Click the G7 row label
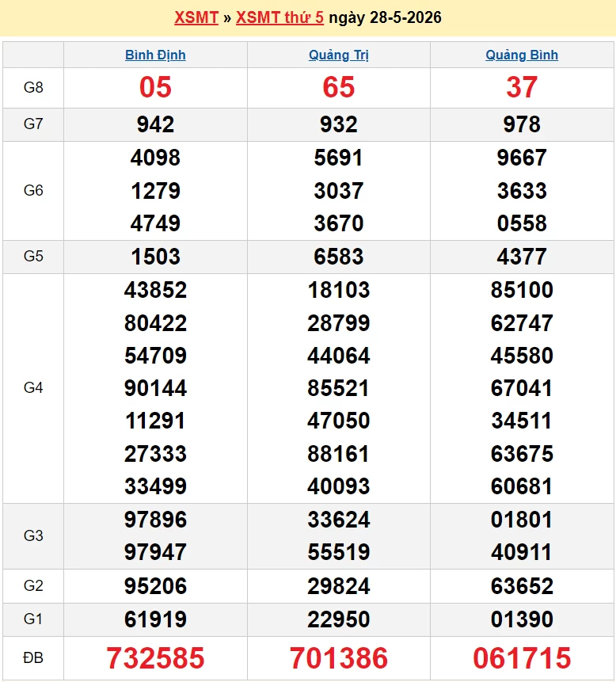The image size is (616, 682). pyautogui.click(x=33, y=124)
